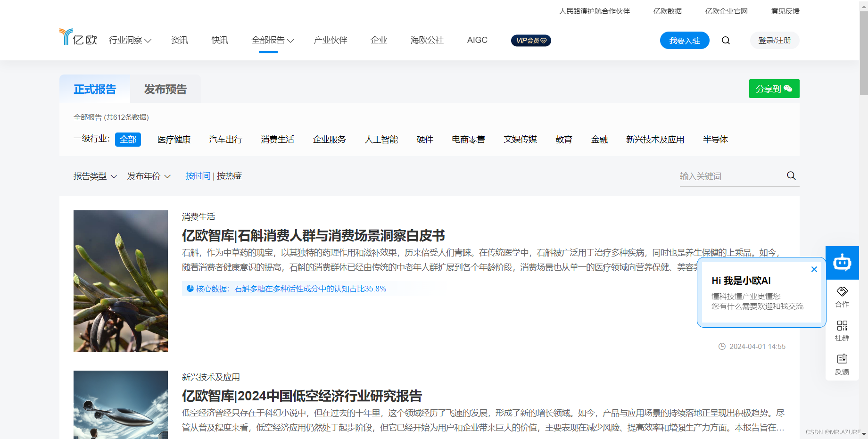This screenshot has width=868, height=439.
Task: Click the 消费生活 tag above first report
Action: click(198, 217)
